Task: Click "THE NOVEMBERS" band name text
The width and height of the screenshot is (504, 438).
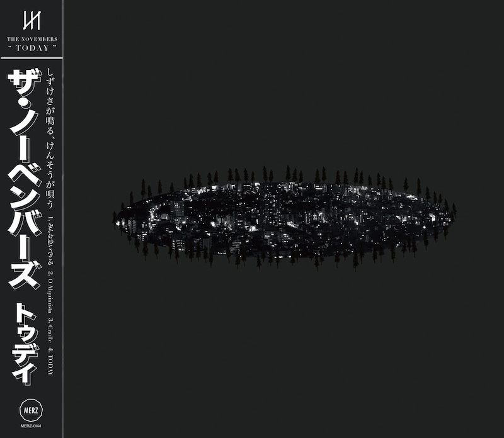Action: tap(31, 38)
